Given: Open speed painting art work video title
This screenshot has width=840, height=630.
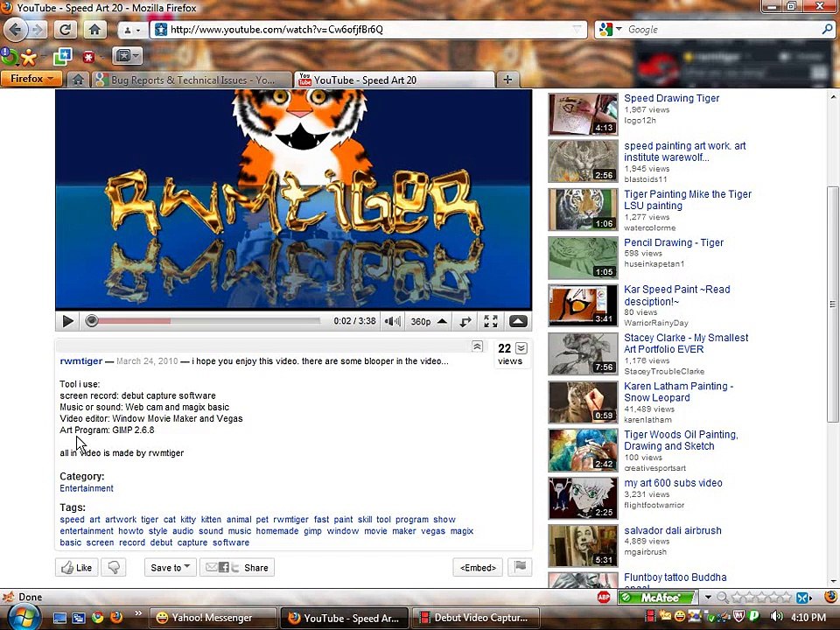Looking at the screenshot, I should click(x=684, y=151).
